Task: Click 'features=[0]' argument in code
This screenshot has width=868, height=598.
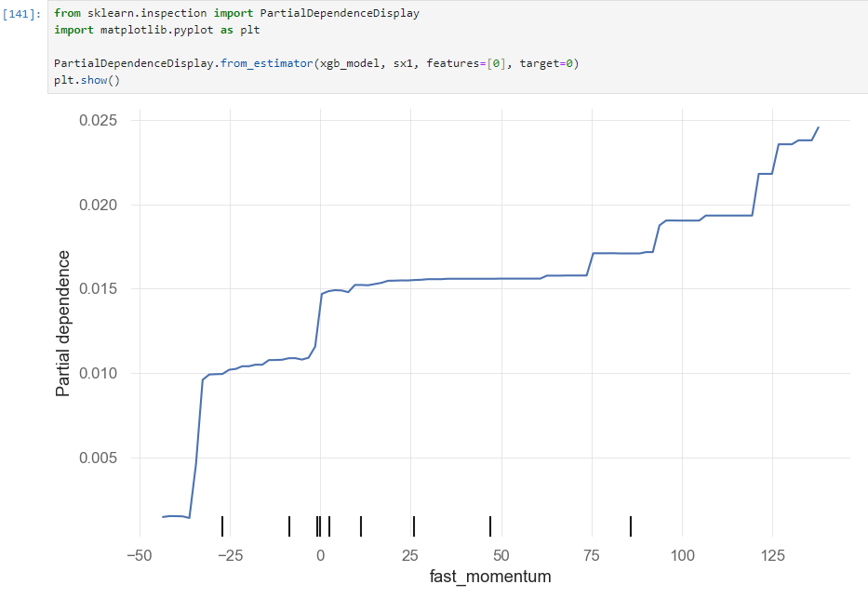Action: coord(466,63)
